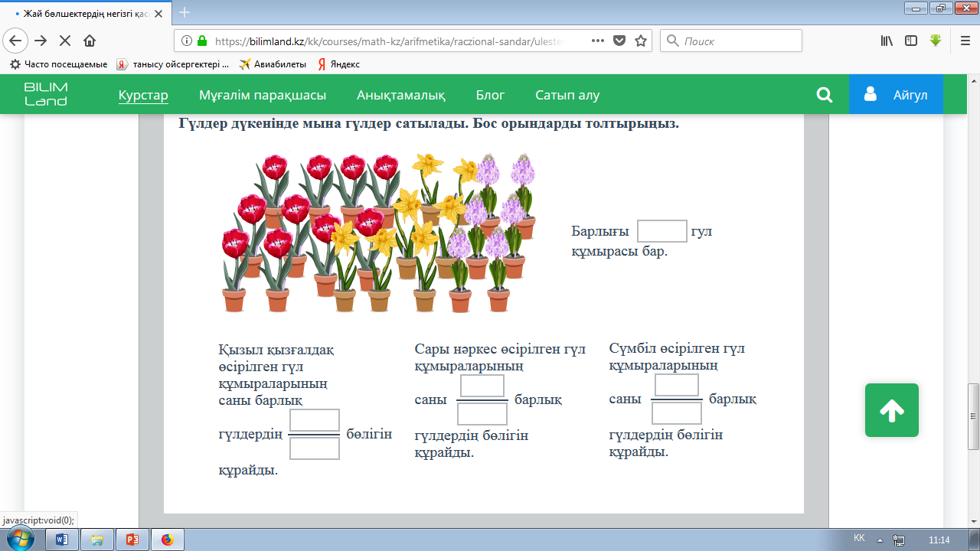Click the "Сүмбіл өсірілген гүл" text
Image resolution: width=980 pixels, height=551 pixels.
tap(677, 348)
